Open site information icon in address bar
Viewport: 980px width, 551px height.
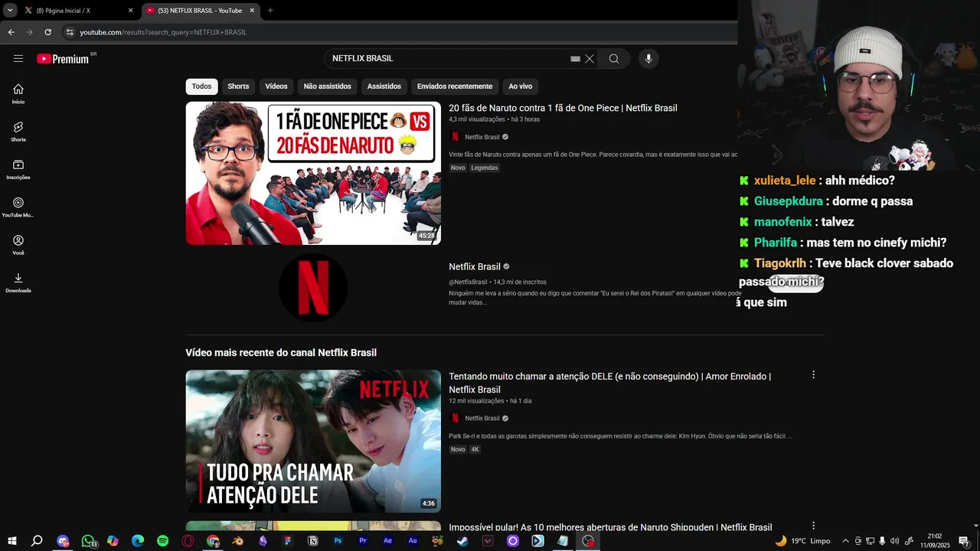click(x=70, y=32)
